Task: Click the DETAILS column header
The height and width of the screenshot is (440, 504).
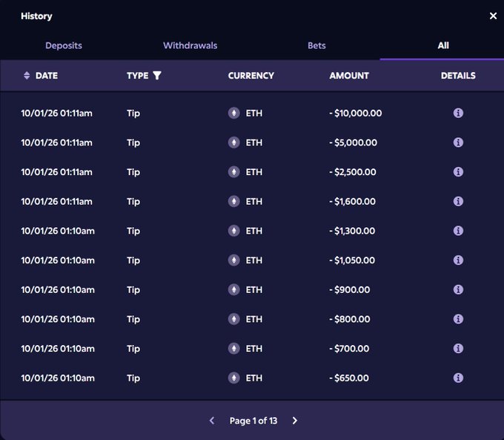Action: tap(458, 76)
